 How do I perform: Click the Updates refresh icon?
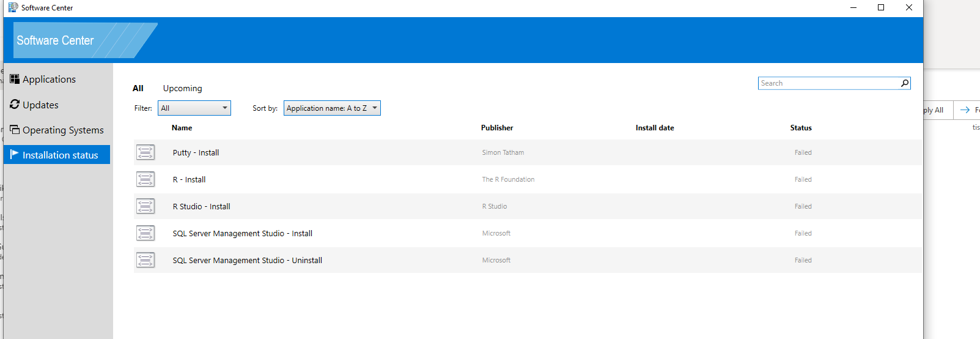15,105
